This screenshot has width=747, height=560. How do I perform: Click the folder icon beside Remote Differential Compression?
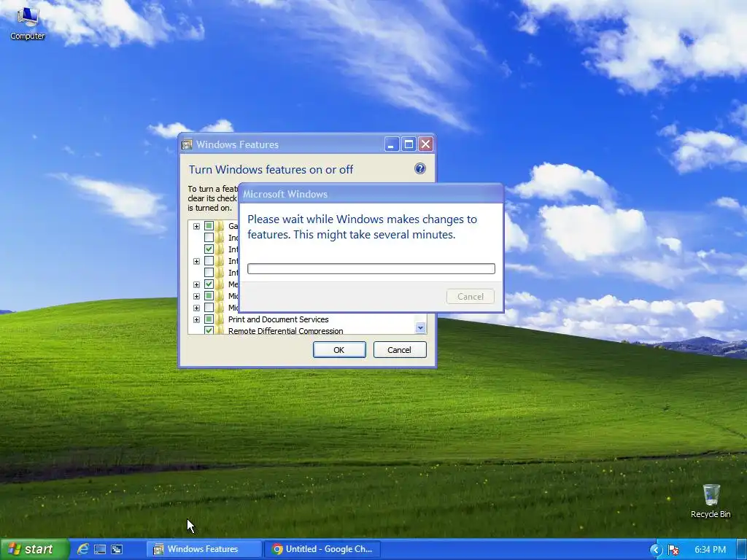click(220, 330)
